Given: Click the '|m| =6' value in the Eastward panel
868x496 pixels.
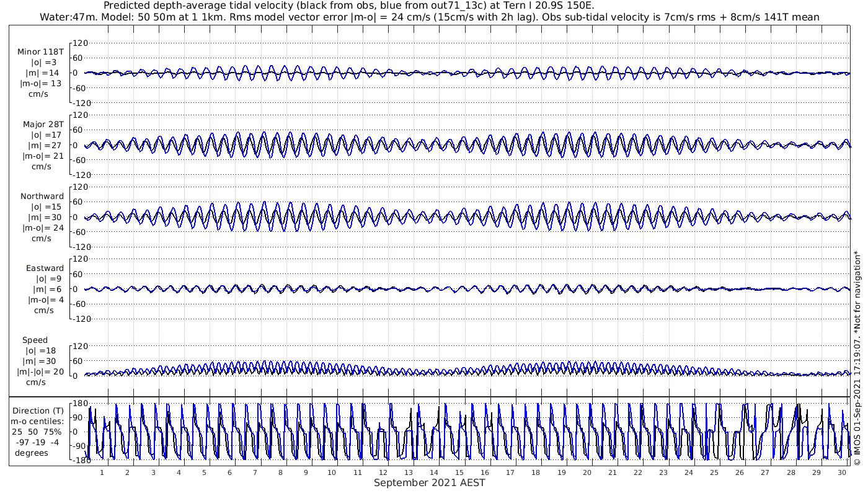Looking at the screenshot, I should (x=47, y=290).
